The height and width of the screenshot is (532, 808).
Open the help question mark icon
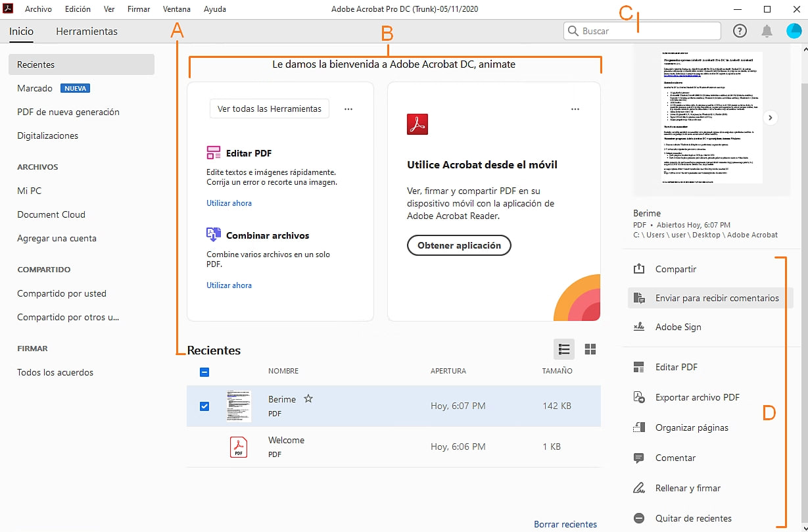740,31
